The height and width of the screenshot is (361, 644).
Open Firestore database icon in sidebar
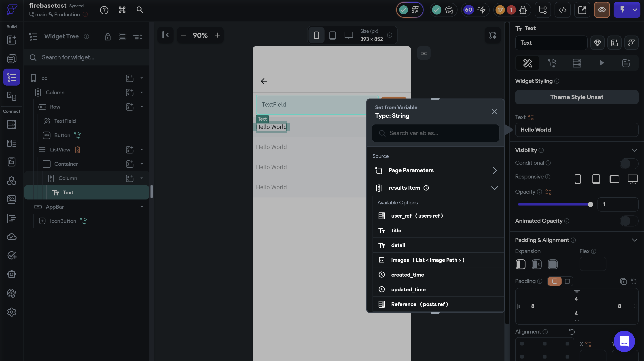click(11, 124)
